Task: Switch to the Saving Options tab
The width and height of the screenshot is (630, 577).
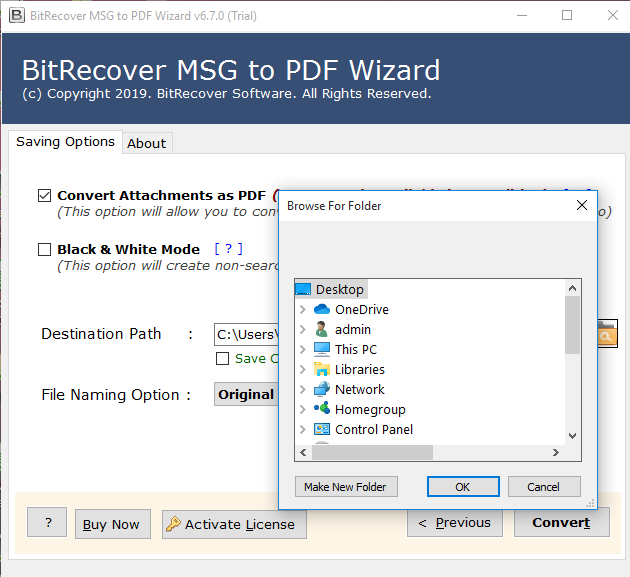Action: (x=65, y=142)
